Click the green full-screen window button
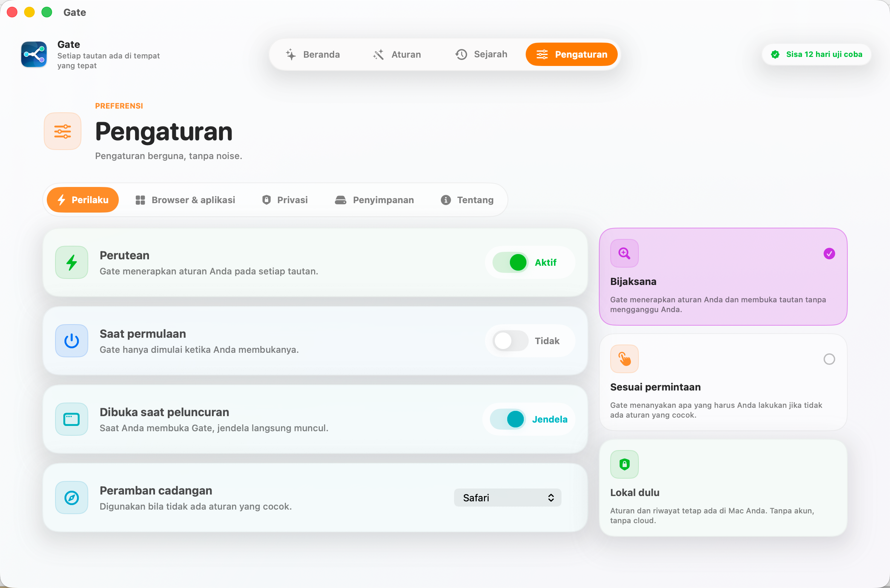This screenshot has width=890, height=588. 47,12
